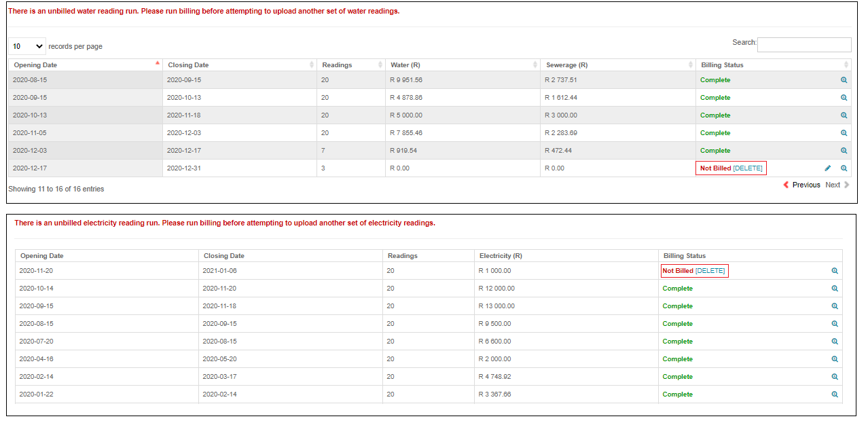Click electricity amount R 1 000.00
Image resolution: width=868 pixels, height=423 pixels.
pos(495,271)
